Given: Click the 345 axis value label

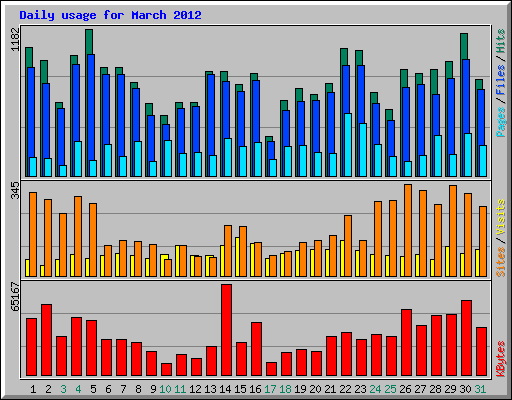Looking at the screenshot, I should (x=16, y=190).
